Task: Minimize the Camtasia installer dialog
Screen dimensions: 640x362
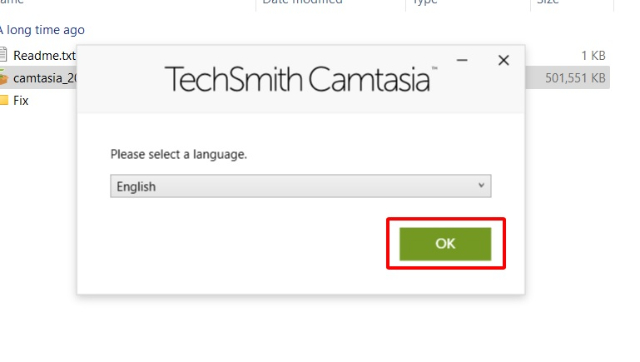Action: 462,60
